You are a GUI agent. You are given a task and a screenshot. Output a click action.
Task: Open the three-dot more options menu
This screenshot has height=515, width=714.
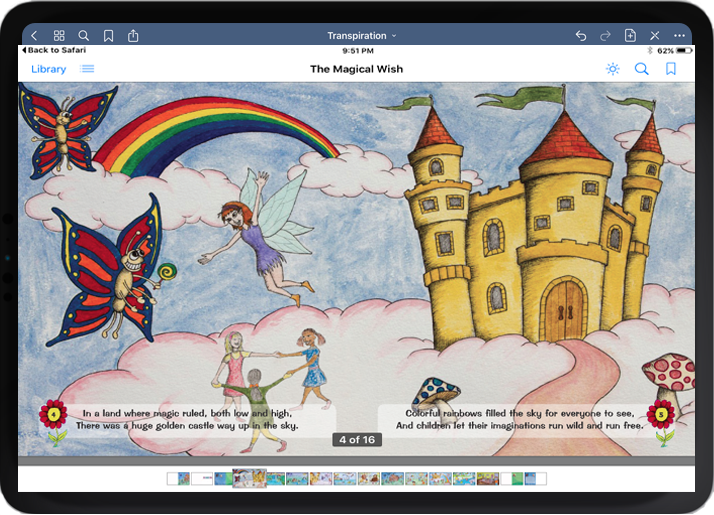(679, 36)
